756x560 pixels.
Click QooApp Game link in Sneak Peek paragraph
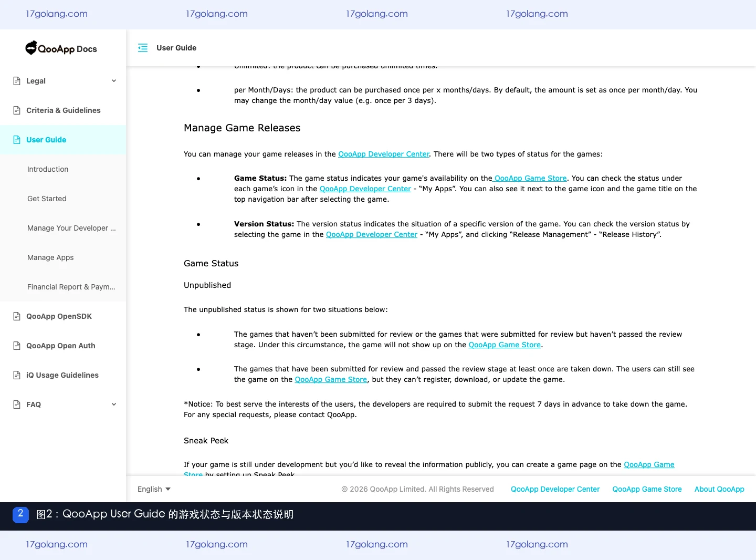click(649, 464)
